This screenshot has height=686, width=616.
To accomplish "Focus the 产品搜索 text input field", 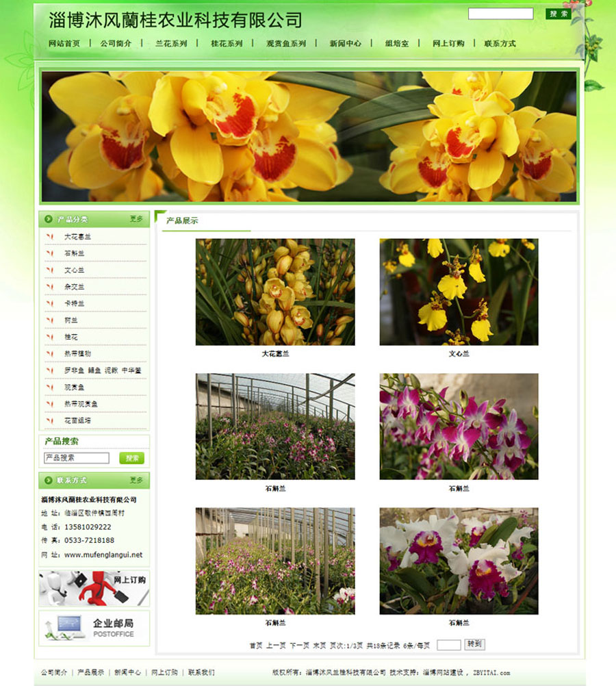I will point(76,458).
